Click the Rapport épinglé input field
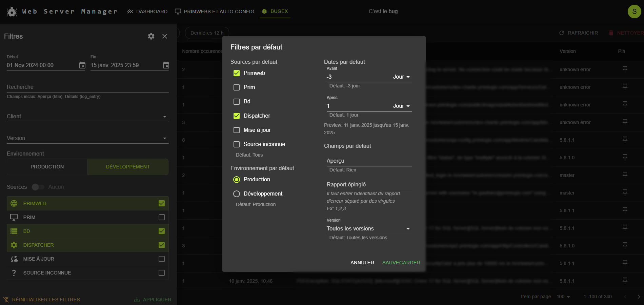Viewport: 644px width, 305px height. click(x=369, y=185)
